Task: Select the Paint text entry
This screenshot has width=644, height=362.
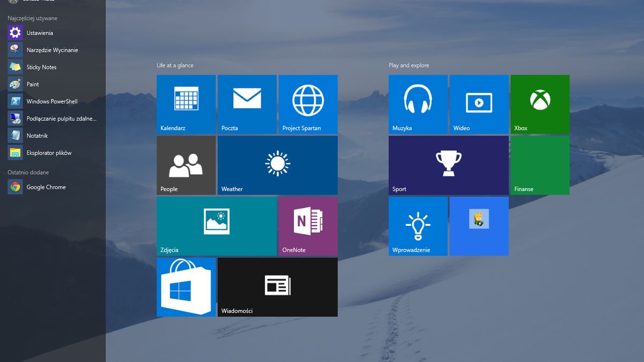Action: coord(33,85)
